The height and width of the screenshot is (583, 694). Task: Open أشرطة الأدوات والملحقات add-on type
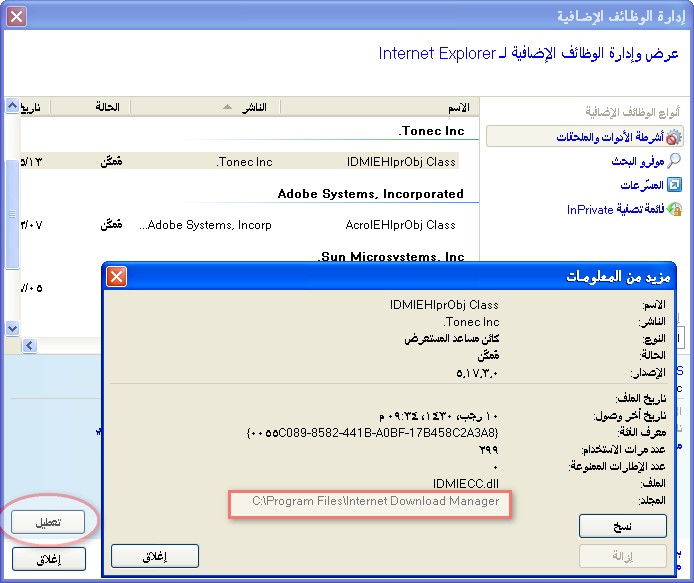pos(584,136)
